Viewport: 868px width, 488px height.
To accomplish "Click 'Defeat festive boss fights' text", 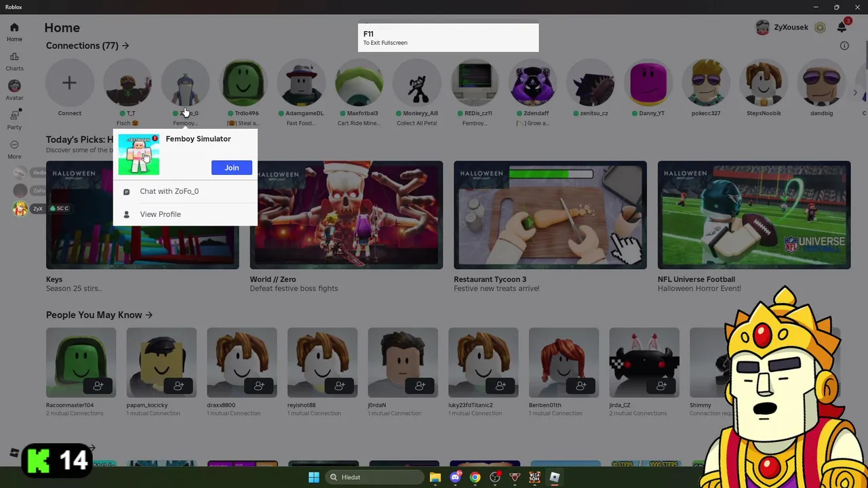I will 294,289.
